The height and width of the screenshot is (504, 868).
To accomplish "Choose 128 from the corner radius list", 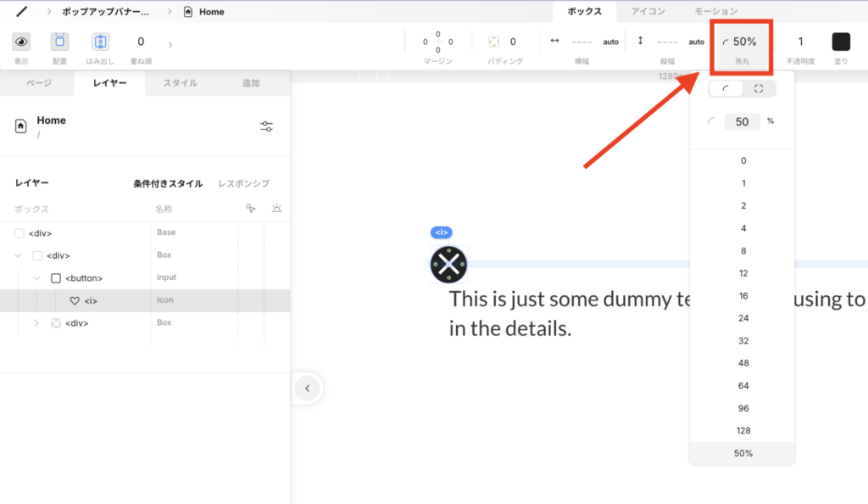I will [x=743, y=430].
